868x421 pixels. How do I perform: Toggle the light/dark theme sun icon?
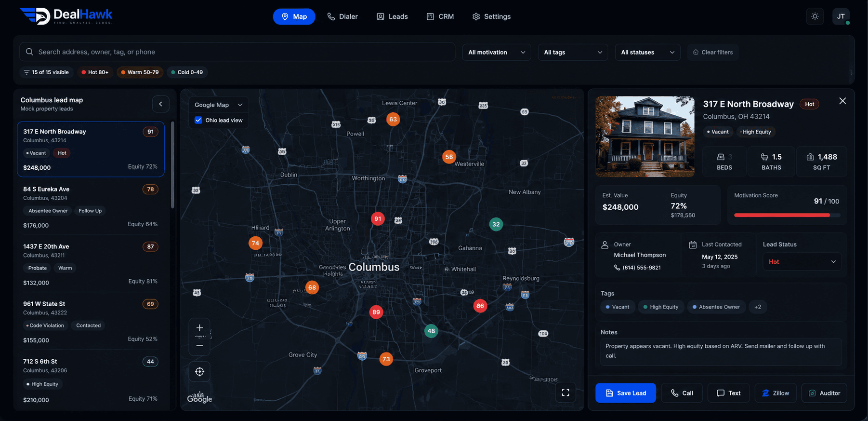coord(815,16)
